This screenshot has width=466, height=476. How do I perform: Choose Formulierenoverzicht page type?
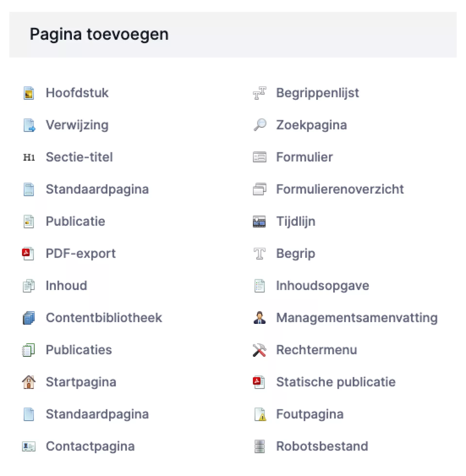pyautogui.click(x=340, y=189)
